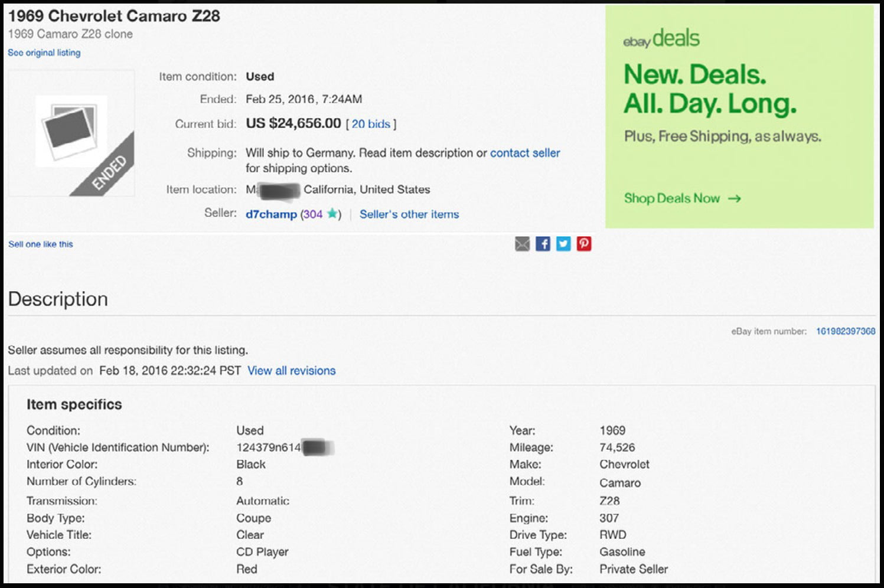Click item location 'California, United States'
Image resolution: width=884 pixels, height=588 pixels.
(x=367, y=190)
